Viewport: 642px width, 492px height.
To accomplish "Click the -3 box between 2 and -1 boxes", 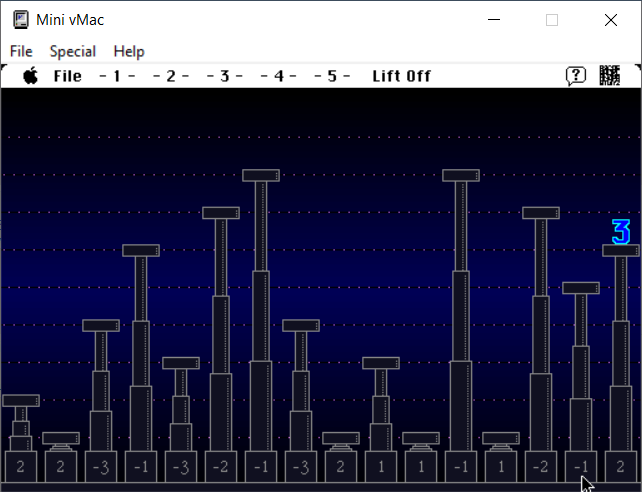I will [101, 467].
